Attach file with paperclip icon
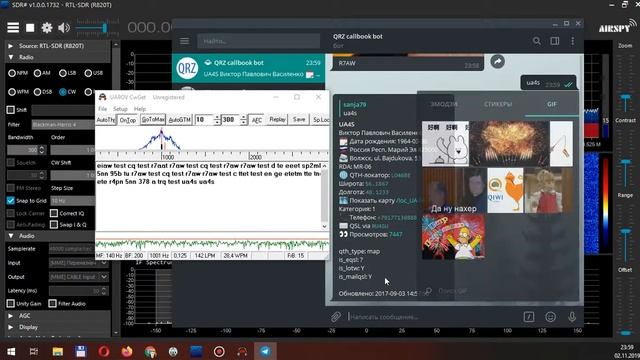 tap(336, 317)
